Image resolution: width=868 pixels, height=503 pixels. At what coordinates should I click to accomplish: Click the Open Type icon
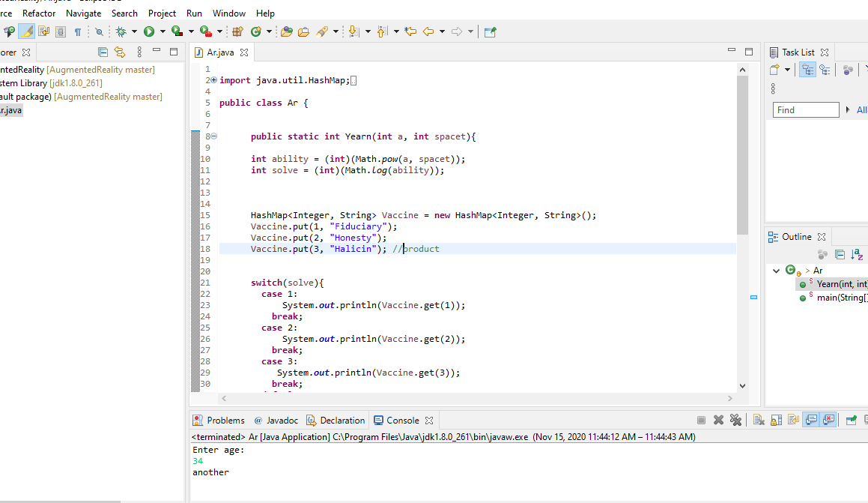click(x=287, y=31)
